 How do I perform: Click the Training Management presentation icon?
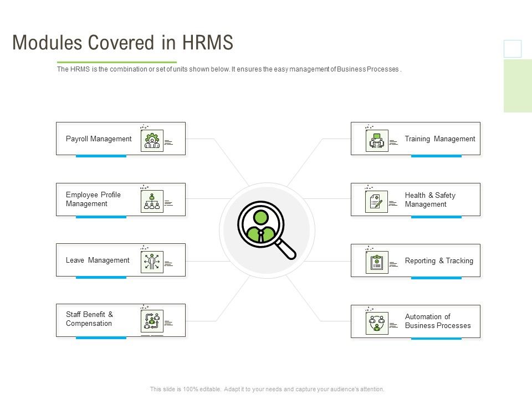click(377, 140)
